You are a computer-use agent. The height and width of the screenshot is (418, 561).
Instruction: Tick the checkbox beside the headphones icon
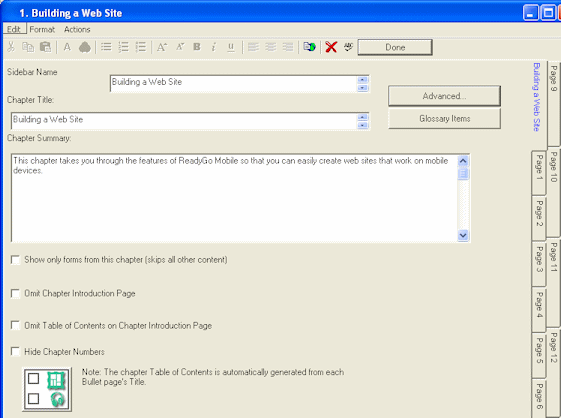click(33, 398)
